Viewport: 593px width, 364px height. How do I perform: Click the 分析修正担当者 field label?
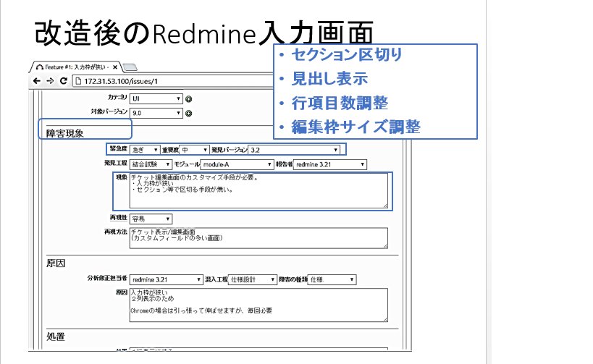click(x=107, y=278)
